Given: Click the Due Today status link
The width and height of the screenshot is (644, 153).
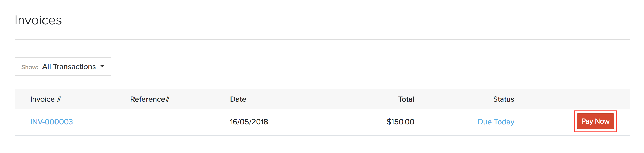Looking at the screenshot, I should click(496, 122).
